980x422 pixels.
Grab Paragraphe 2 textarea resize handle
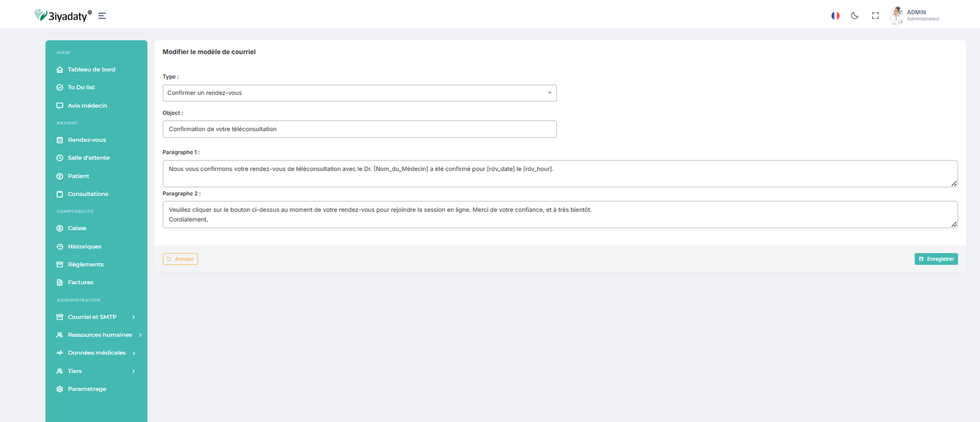click(954, 225)
